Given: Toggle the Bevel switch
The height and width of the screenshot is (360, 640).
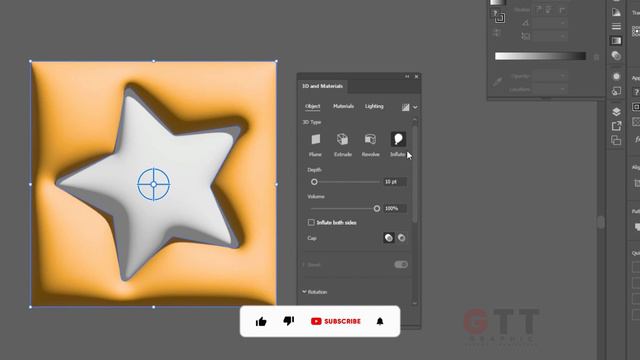Looking at the screenshot, I should (x=401, y=264).
